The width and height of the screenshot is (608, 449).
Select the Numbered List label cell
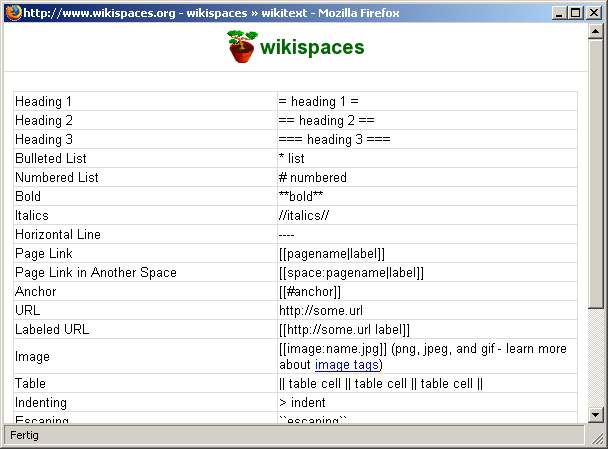[145, 178]
